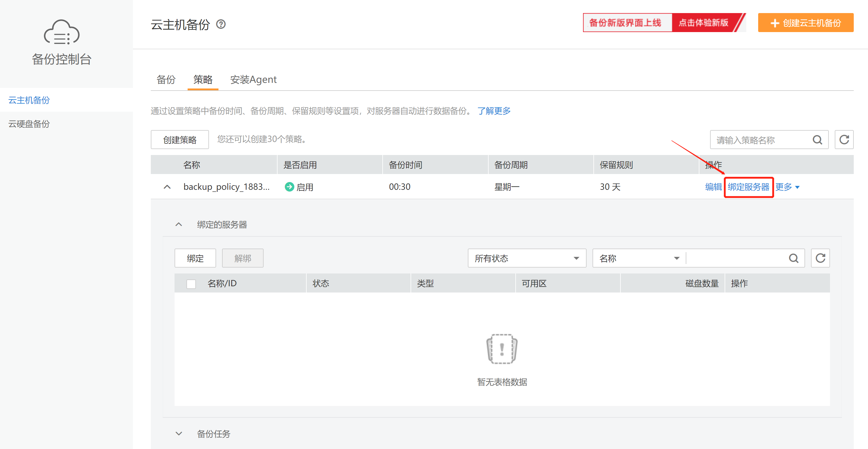Click search icon in bound servers filter
868x449 pixels.
pos(793,259)
